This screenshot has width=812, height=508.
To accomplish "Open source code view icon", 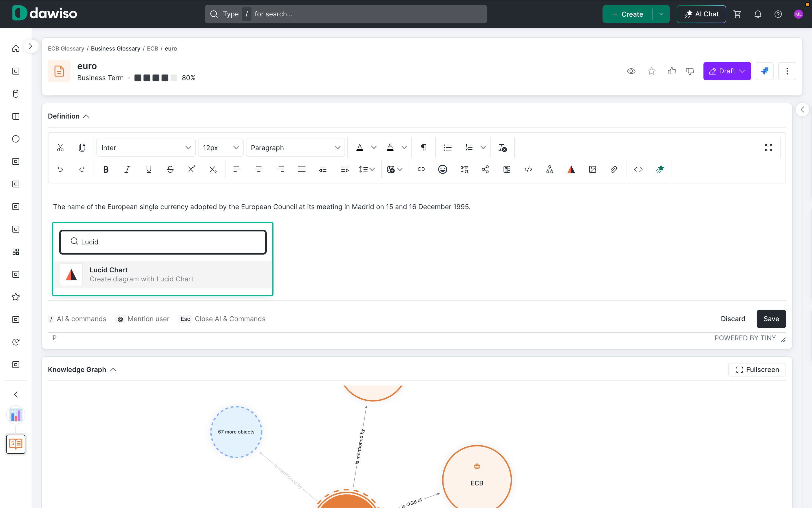I will (638, 169).
